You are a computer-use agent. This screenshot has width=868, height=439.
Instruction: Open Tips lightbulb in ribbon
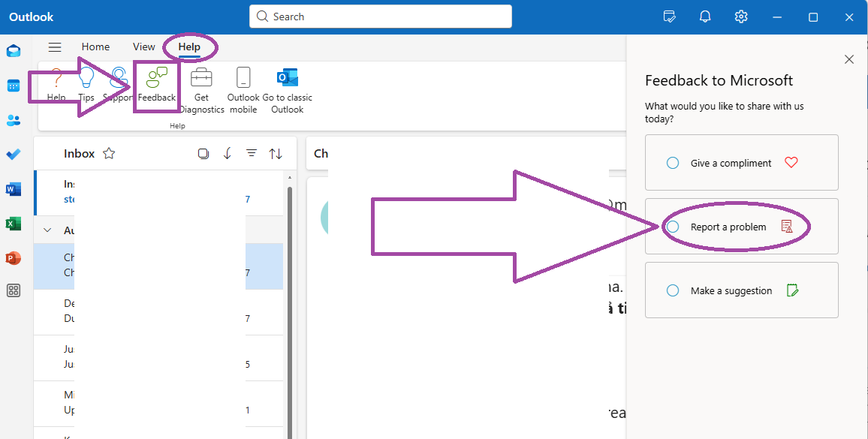tap(86, 86)
